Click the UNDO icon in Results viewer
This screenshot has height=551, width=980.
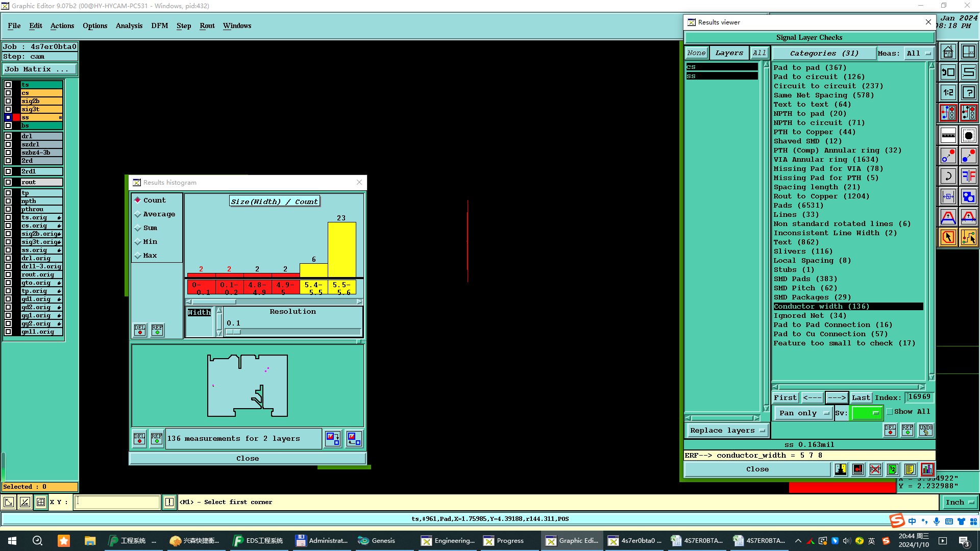(925, 430)
